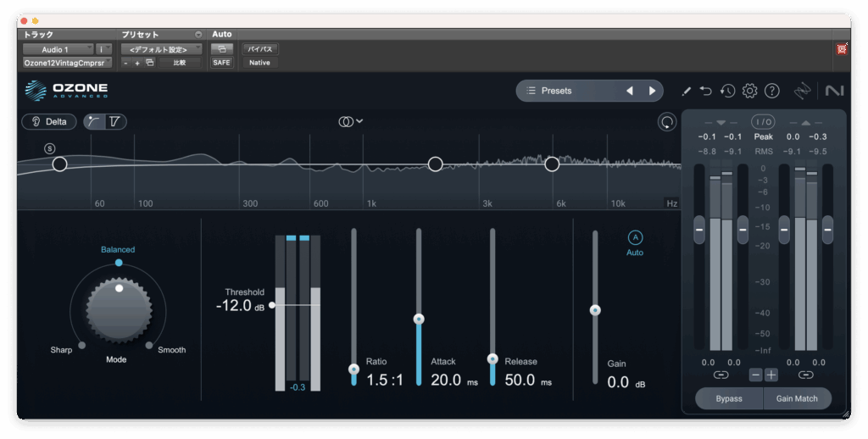
Task: Expand the stereo mode overlapping-circles dropdown
Action: (x=351, y=121)
